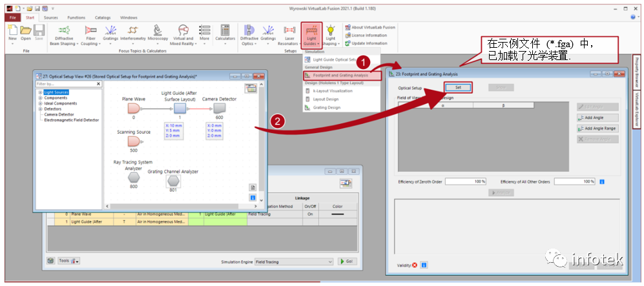Open About VirtualLab Fusion
The image size is (644, 286).
click(x=370, y=28)
